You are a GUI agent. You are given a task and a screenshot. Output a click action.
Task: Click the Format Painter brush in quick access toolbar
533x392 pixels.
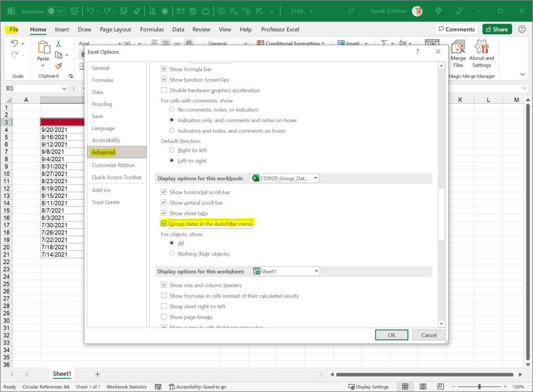click(x=137, y=11)
